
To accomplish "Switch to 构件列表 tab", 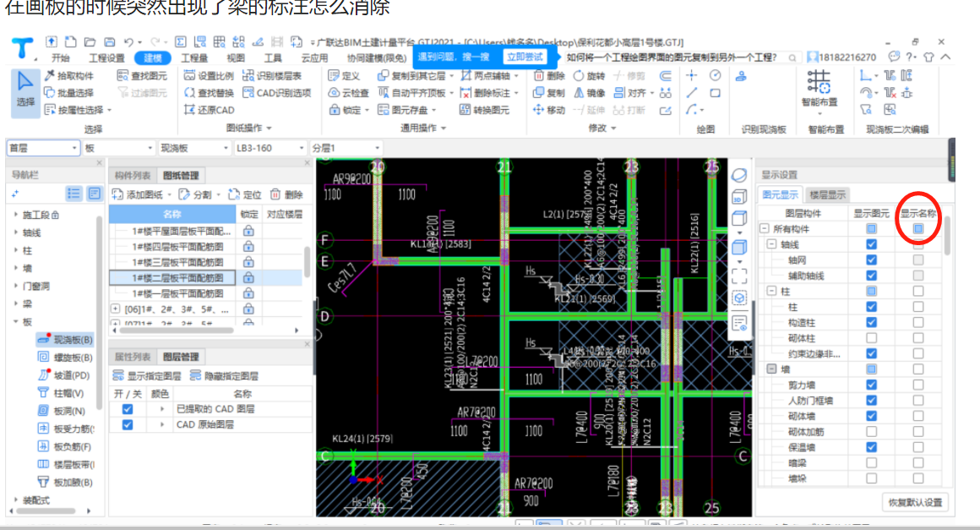I will [x=133, y=176].
